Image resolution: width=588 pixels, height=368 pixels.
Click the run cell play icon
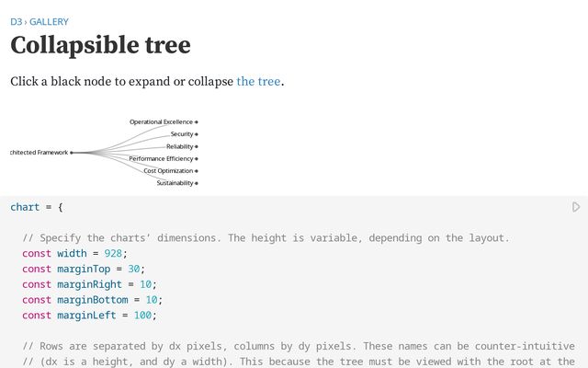[576, 207]
